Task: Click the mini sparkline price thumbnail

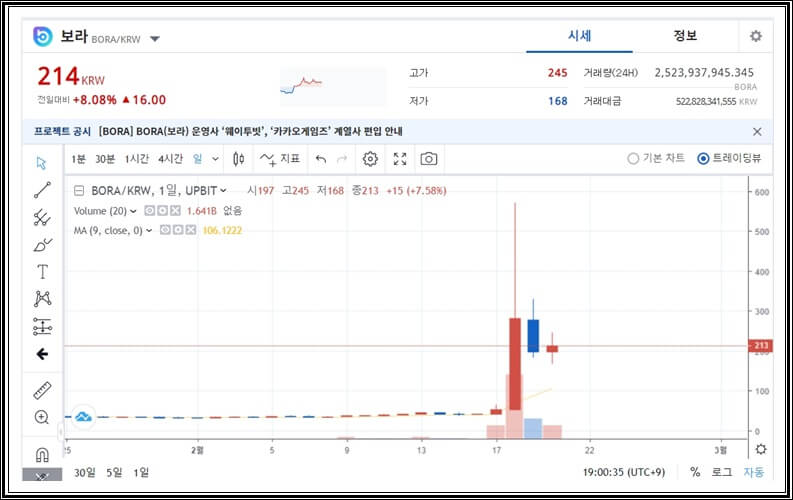Action: (333, 86)
